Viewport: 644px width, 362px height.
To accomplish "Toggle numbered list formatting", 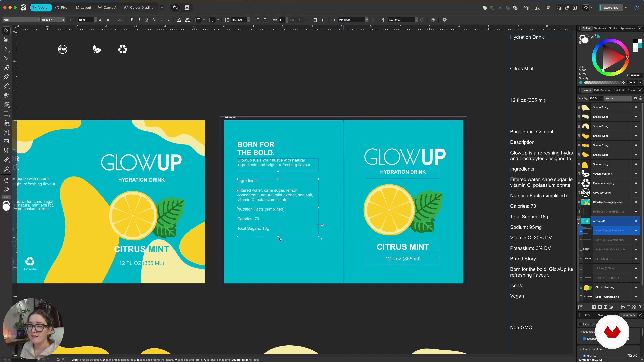I will (264, 20).
